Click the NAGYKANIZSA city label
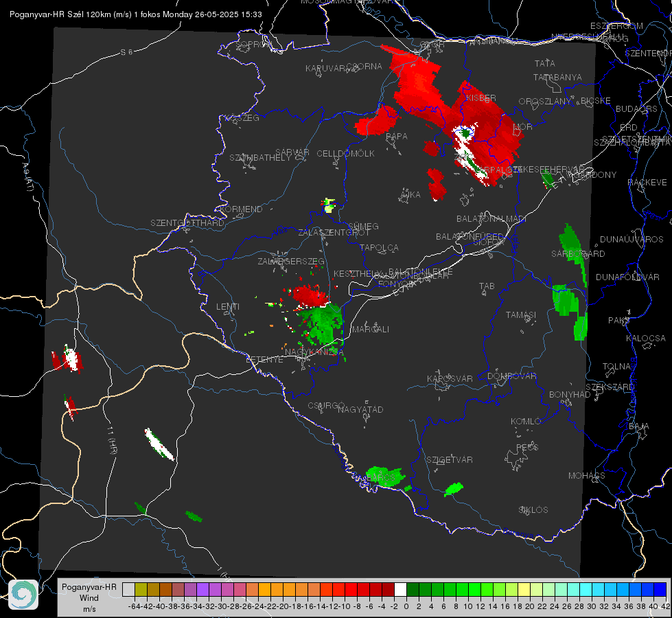 (x=314, y=352)
